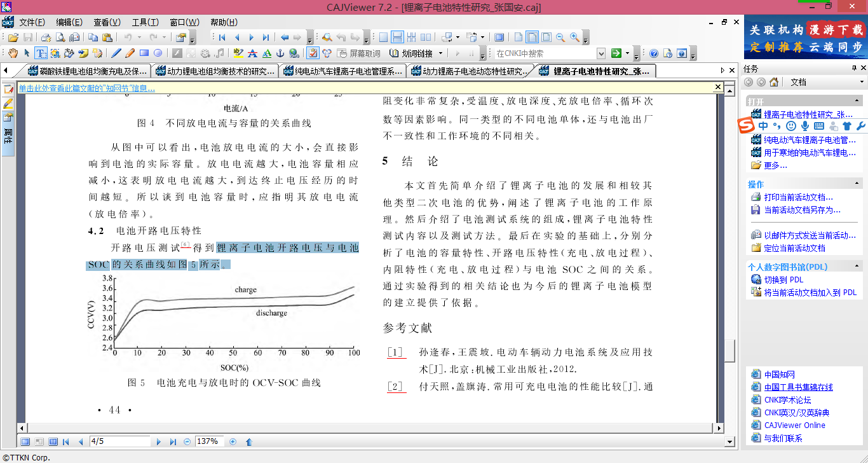
Task: Switch to 纯电动汽车锂离子电池管理系 tab
Action: pyautogui.click(x=343, y=71)
